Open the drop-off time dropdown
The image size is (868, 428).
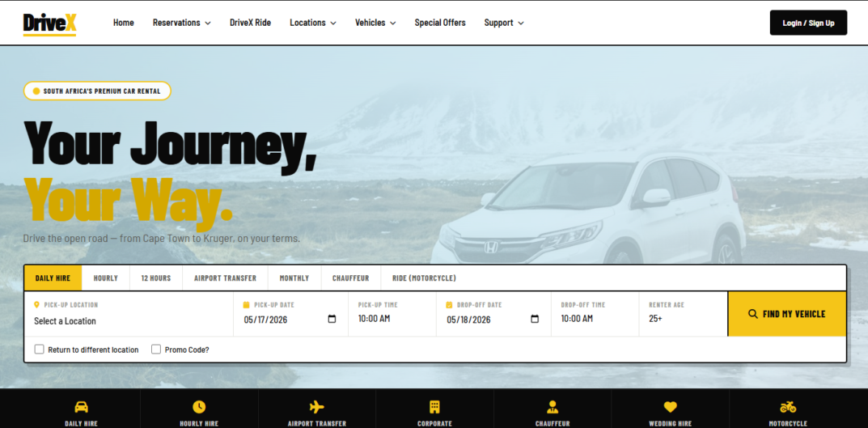tap(595, 318)
